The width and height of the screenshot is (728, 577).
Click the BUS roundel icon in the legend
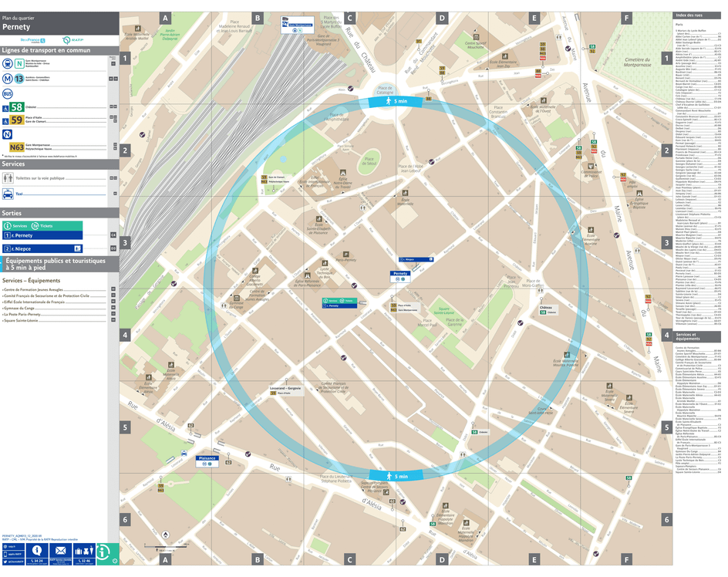(8, 93)
